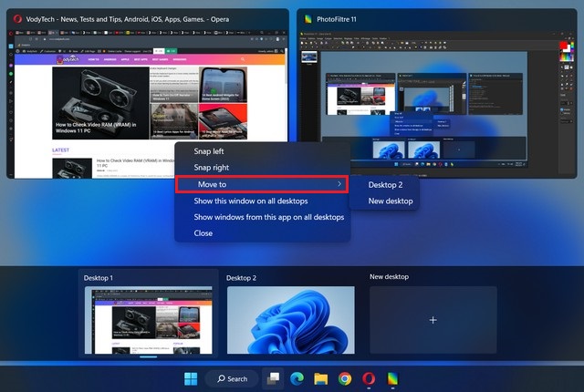The width and height of the screenshot is (584, 392).
Task: Pick red swatch in PhotoFiltre palette
Action: coord(563,46)
